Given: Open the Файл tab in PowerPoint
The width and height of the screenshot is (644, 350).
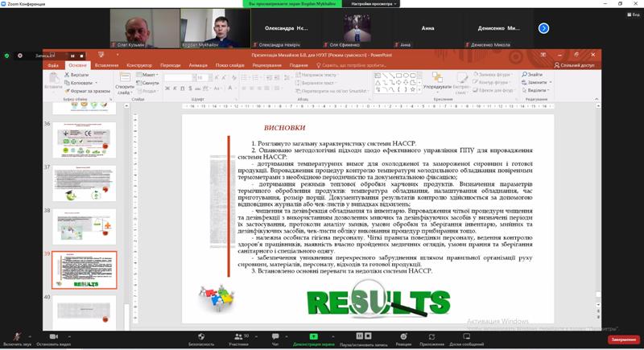Looking at the screenshot, I should (53, 65).
